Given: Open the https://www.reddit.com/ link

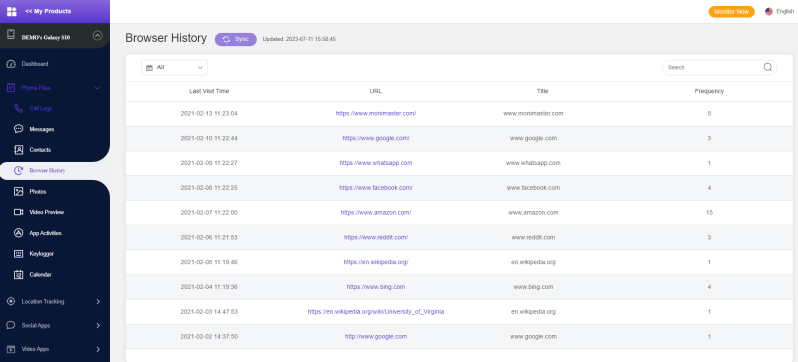Looking at the screenshot, I should tap(376, 237).
